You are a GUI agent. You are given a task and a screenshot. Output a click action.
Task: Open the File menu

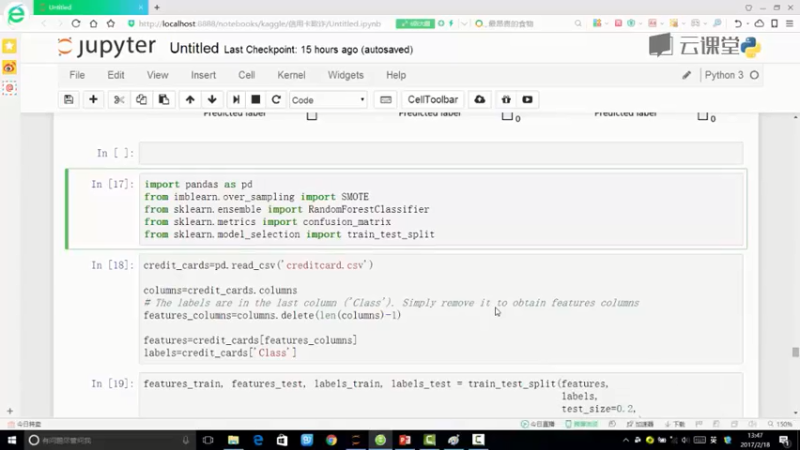(77, 75)
